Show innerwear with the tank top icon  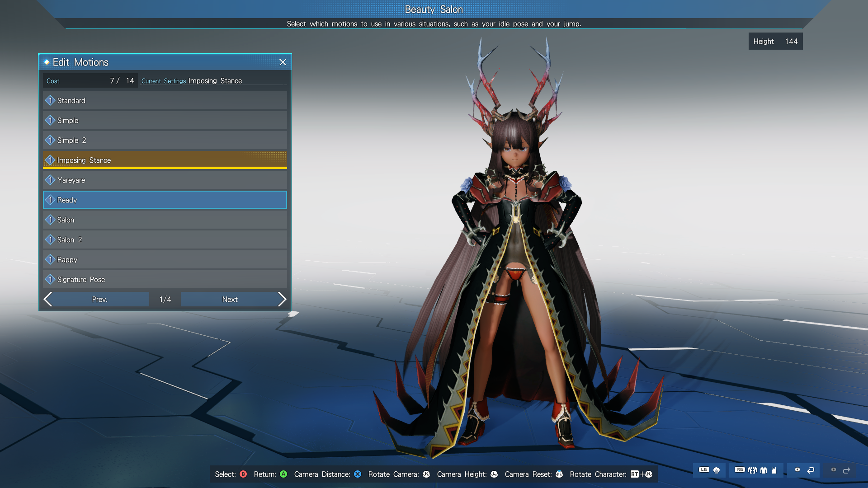tap(774, 470)
